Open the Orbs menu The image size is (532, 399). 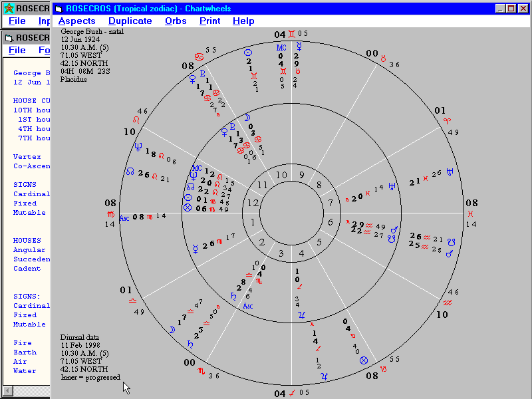176,21
